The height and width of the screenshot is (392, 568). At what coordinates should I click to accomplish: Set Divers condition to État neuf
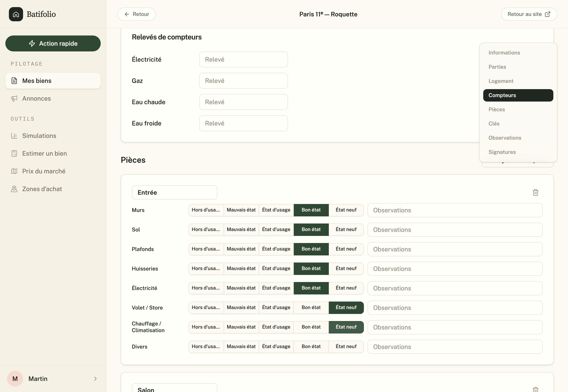click(346, 347)
